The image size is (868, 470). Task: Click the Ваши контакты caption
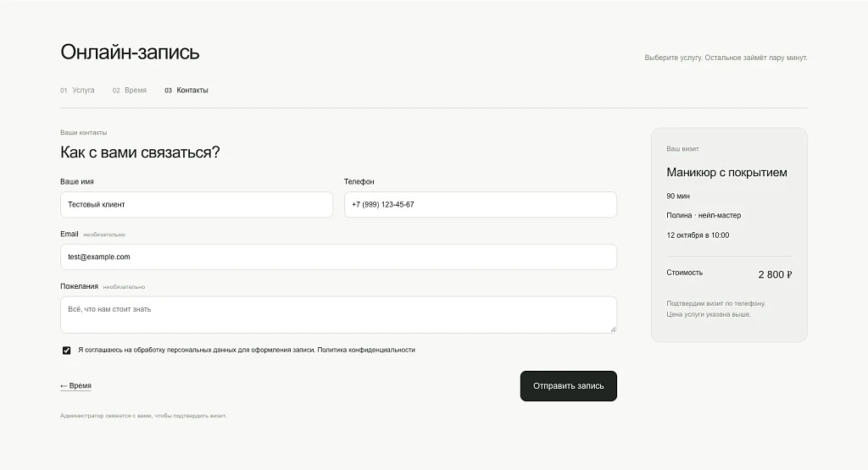coord(84,133)
